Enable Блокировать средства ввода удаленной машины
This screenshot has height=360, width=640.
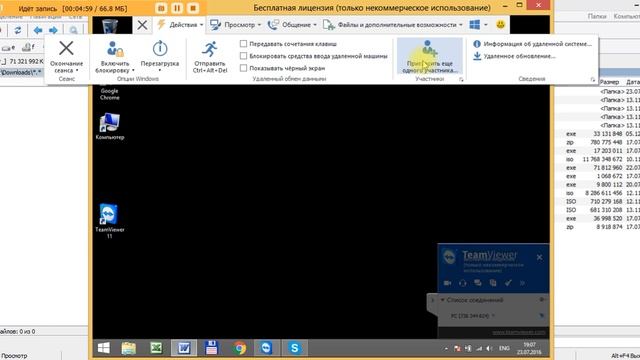(x=244, y=56)
